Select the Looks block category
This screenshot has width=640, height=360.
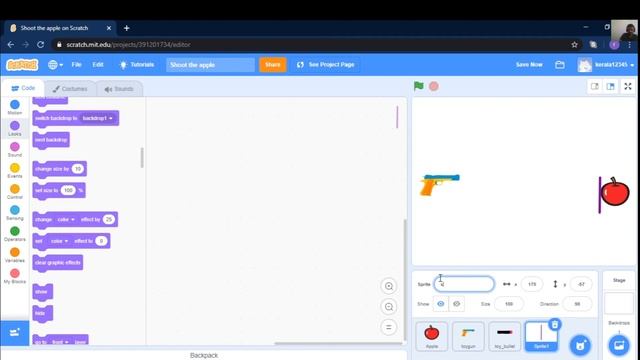coord(15,128)
